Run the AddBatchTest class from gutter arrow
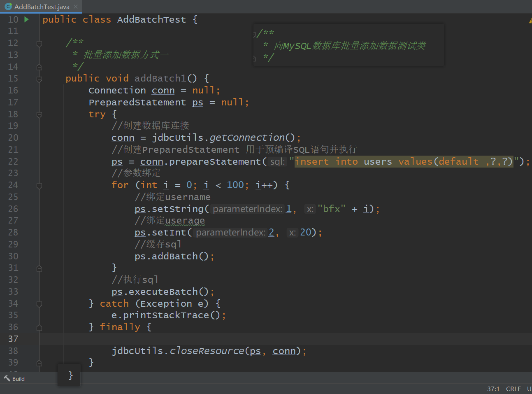Screen dimensions: 532x394 point(27,19)
